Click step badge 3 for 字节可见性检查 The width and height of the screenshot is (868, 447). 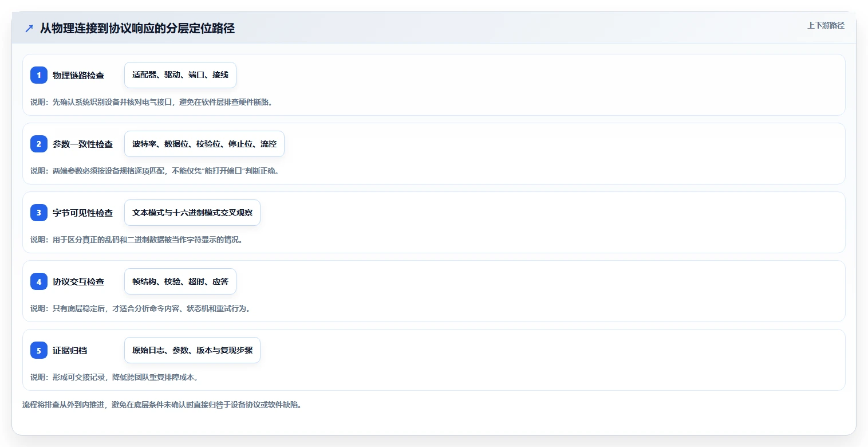(39, 213)
